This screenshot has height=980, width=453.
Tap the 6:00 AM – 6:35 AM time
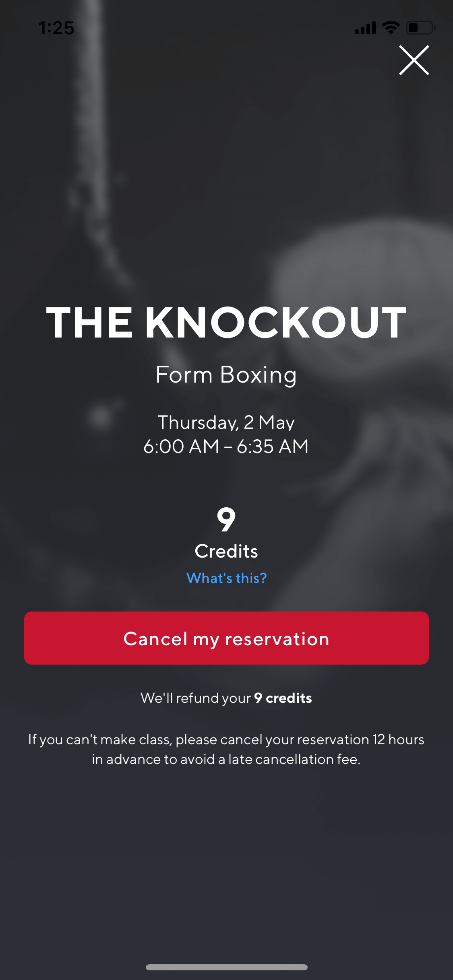click(x=226, y=447)
